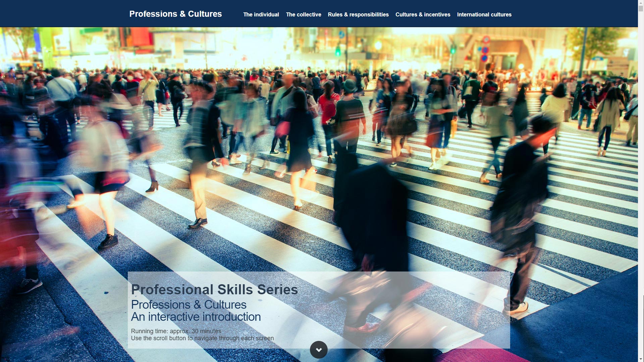Click the scroll button navigation instruction text

202,338
